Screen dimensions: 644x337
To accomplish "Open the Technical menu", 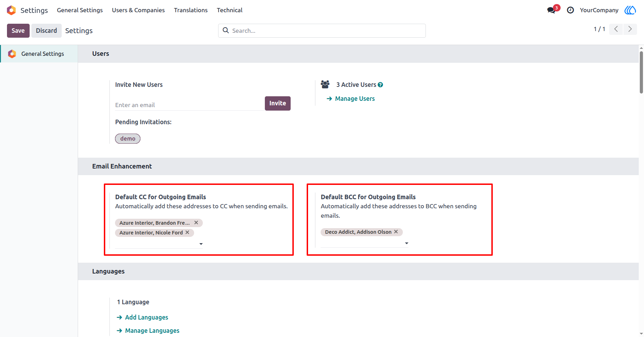I will pyautogui.click(x=230, y=10).
